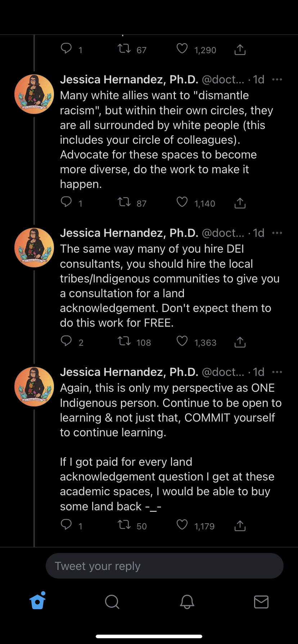Image resolution: width=298 pixels, height=644 pixels.
Task: Like the "dismantle racism" tweet
Action: click(182, 202)
